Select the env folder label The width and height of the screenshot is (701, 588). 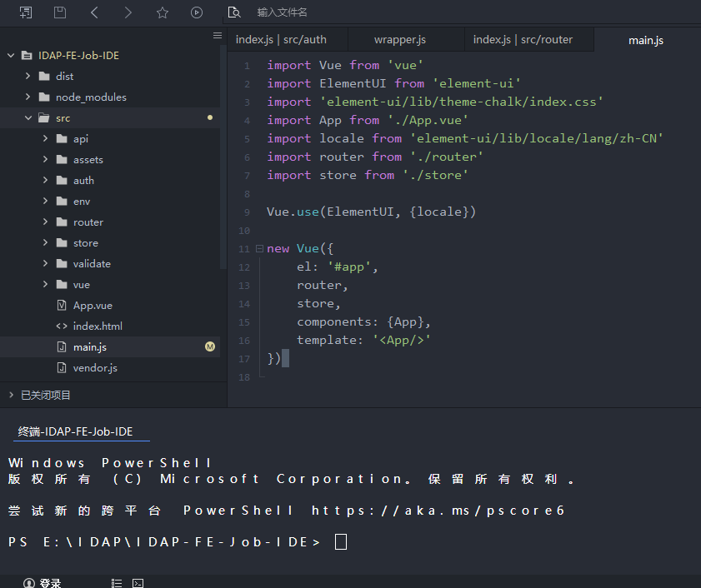(x=82, y=202)
